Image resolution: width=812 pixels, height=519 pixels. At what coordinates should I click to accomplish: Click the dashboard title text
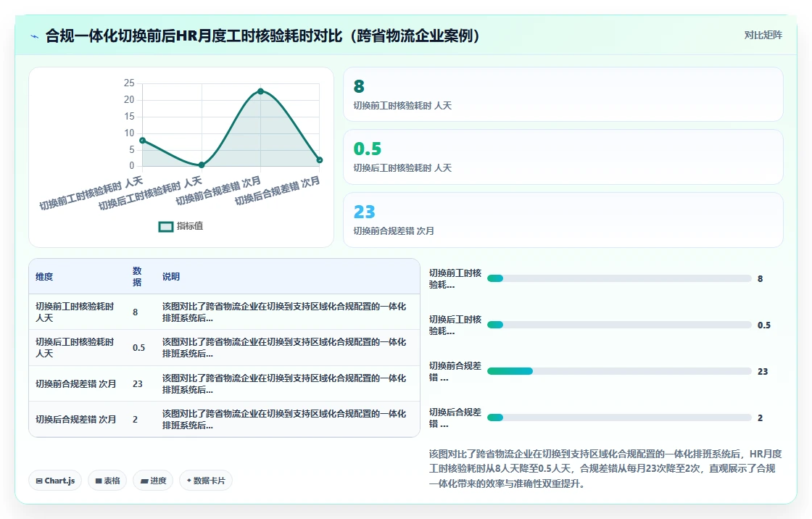pyautogui.click(x=262, y=36)
